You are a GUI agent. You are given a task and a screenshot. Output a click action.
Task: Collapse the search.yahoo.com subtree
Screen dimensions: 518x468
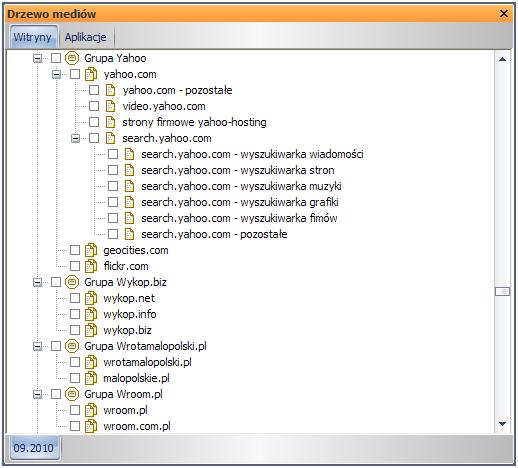(75, 139)
